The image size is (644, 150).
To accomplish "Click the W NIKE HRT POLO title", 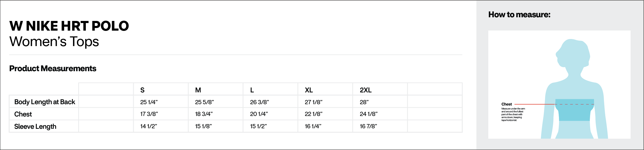I will click(x=69, y=26).
